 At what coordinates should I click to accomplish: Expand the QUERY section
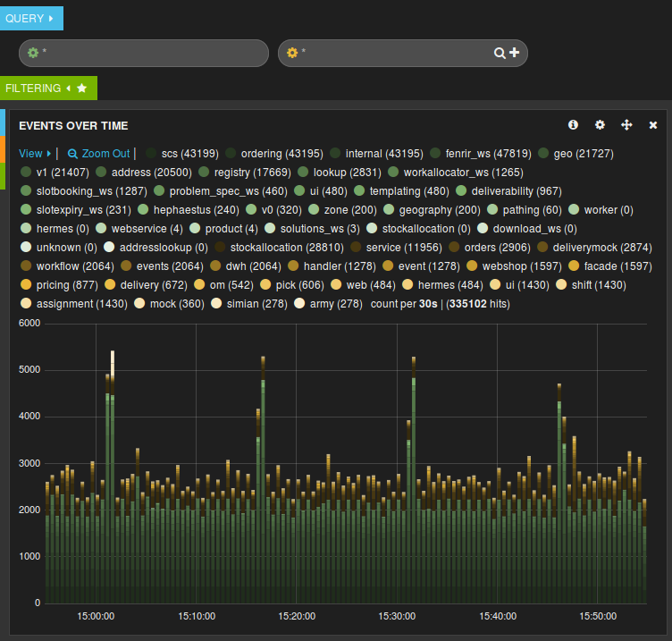31,19
